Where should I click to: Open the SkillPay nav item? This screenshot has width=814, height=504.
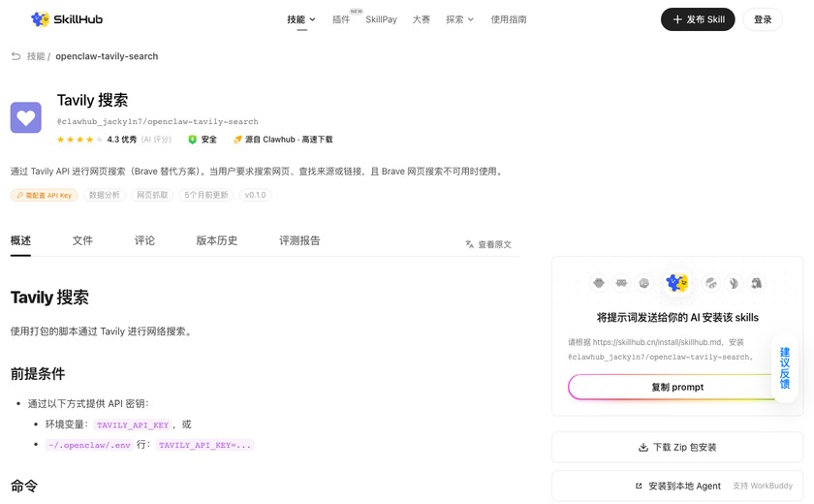pyautogui.click(x=381, y=19)
